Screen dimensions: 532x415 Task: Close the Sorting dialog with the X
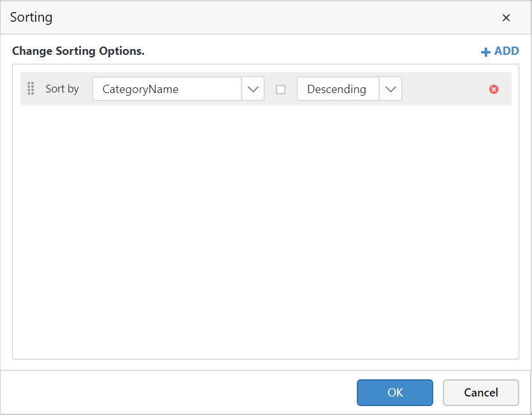507,18
